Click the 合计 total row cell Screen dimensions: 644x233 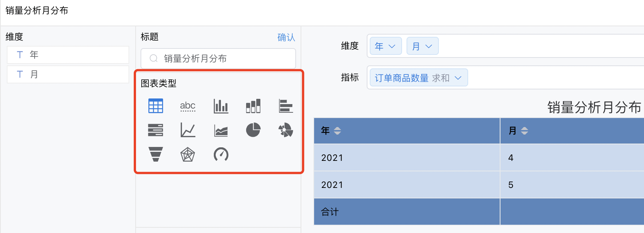[407, 212]
